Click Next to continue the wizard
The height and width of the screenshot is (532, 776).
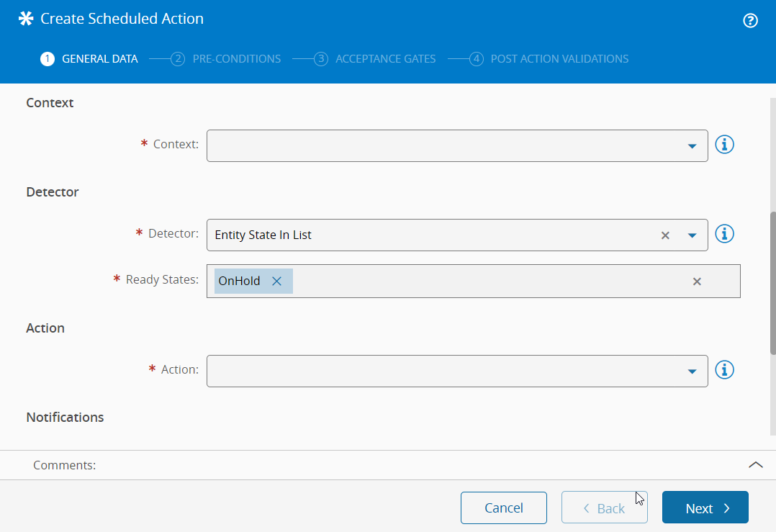click(x=705, y=508)
